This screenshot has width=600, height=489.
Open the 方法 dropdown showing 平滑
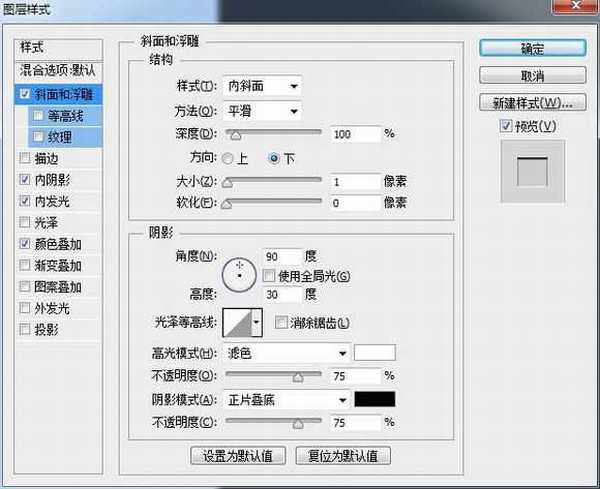pos(264,110)
